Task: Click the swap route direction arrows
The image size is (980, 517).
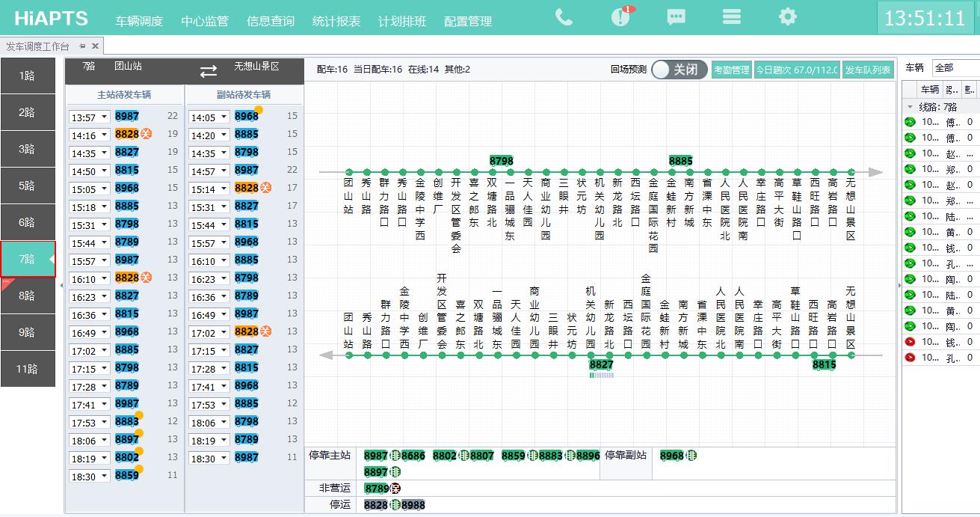Action: click(208, 71)
